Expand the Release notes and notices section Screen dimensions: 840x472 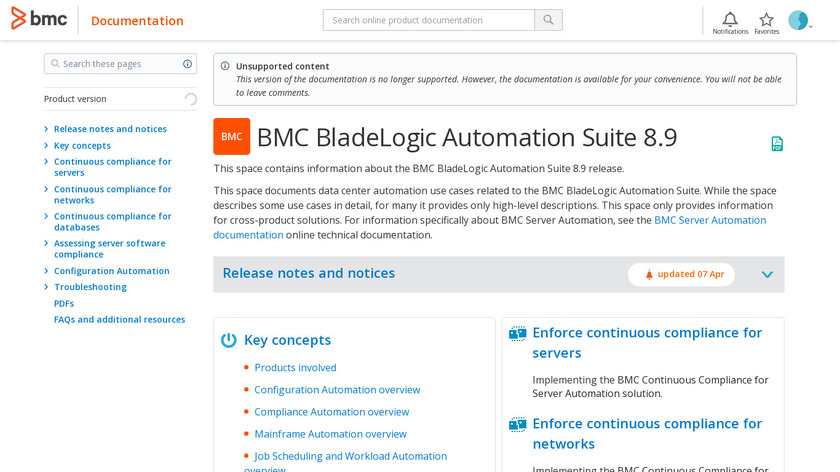pyautogui.click(x=767, y=274)
